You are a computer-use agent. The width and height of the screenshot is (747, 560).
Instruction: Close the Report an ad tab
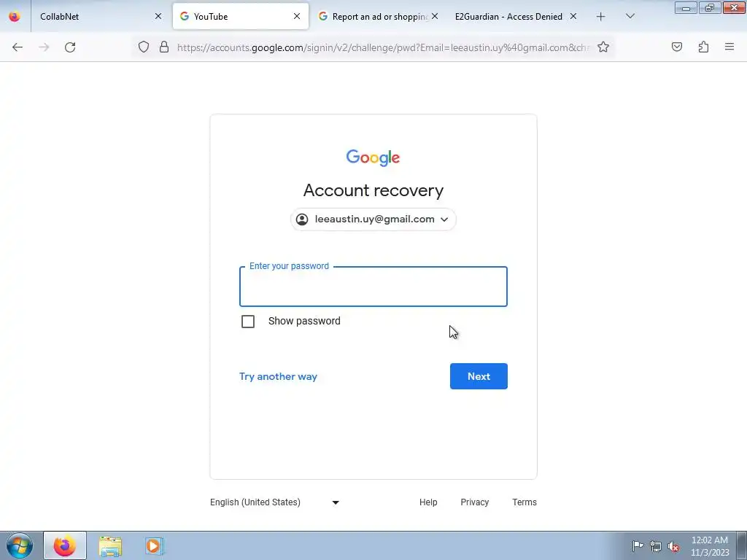pos(435,16)
